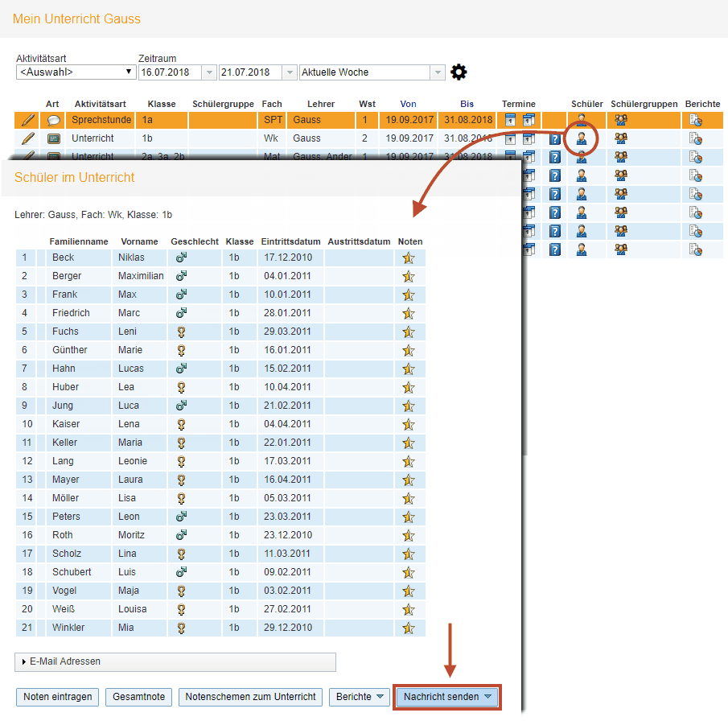
Task: Open Noten star for Max Frank
Action: tap(408, 295)
